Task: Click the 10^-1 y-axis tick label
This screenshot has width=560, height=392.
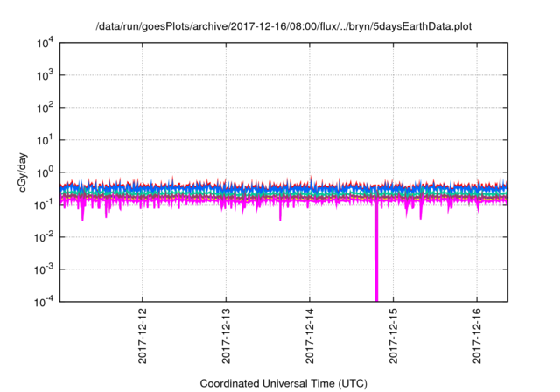Action: point(44,206)
